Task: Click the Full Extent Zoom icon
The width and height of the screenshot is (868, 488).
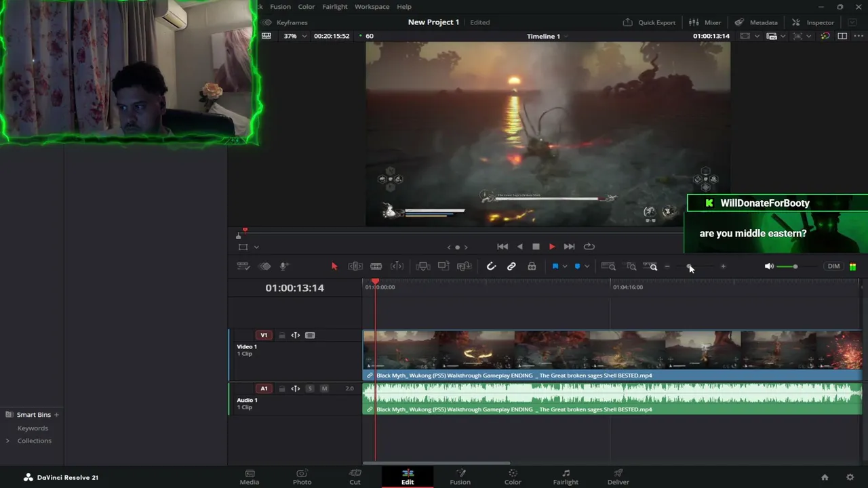Action: coord(608,266)
